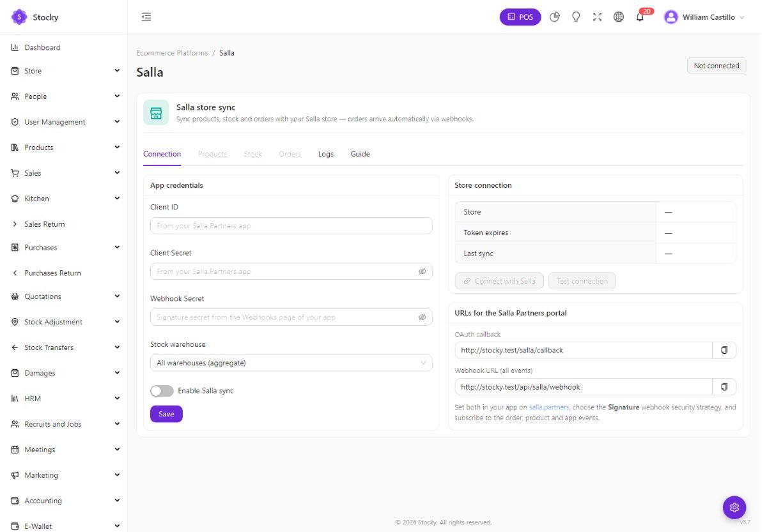
Task: Click William Castillo avatar icon
Action: tap(670, 17)
